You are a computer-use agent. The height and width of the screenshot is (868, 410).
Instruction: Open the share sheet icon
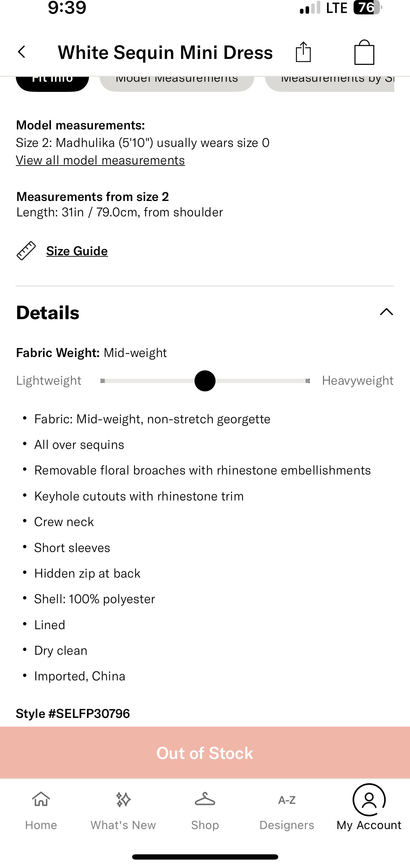pos(303,52)
